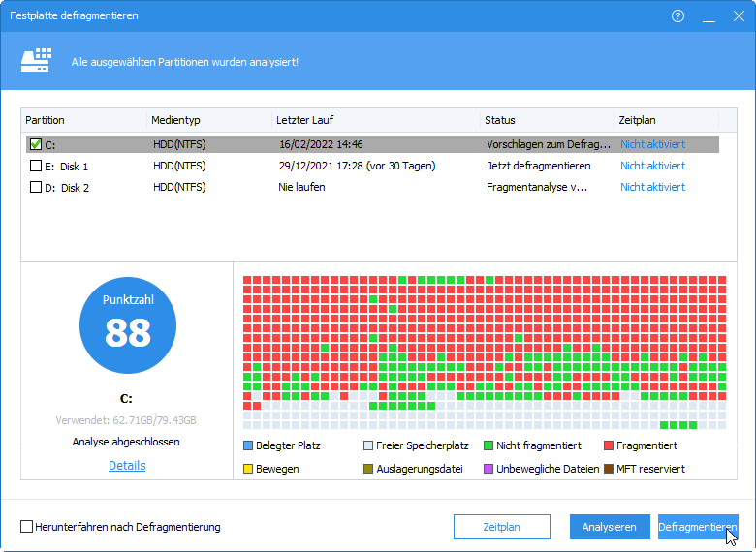The width and height of the screenshot is (756, 552).
Task: Open the help question mark icon
Action: (677, 15)
